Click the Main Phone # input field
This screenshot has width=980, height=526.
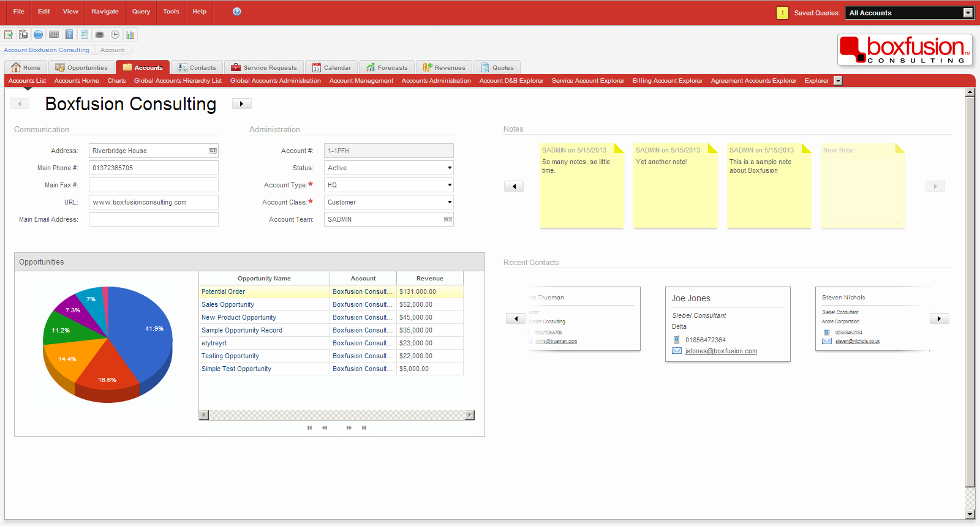pos(154,168)
